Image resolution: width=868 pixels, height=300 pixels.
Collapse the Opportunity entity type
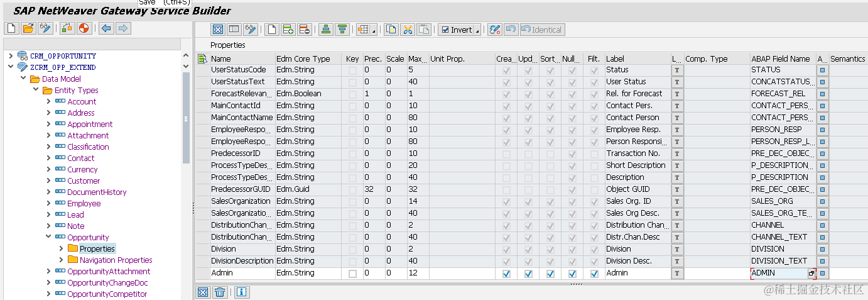pos(48,237)
